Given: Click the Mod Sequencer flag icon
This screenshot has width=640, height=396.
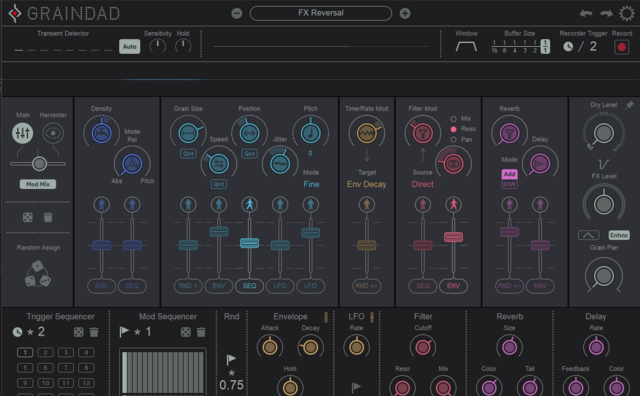Looking at the screenshot, I should pyautogui.click(x=124, y=332).
